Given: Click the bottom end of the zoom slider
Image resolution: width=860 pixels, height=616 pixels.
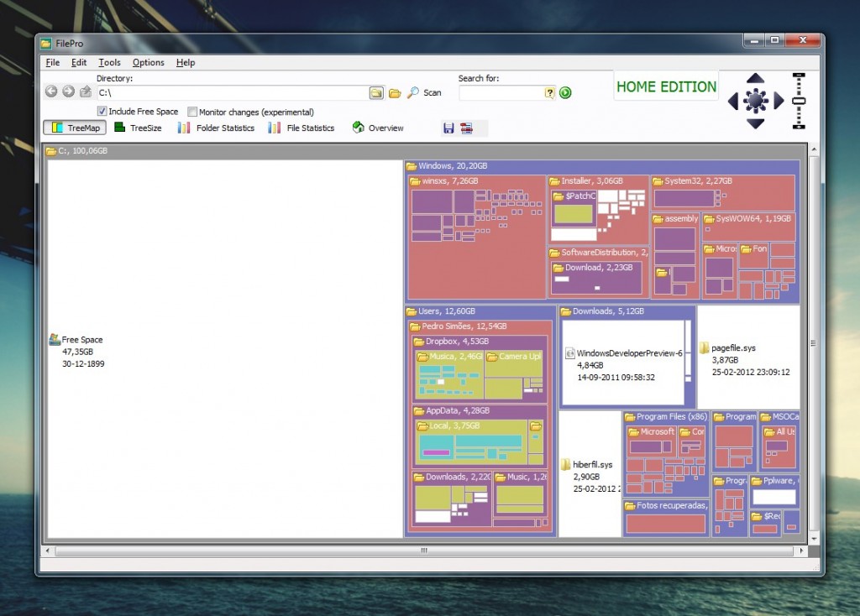Looking at the screenshot, I should tap(799, 127).
